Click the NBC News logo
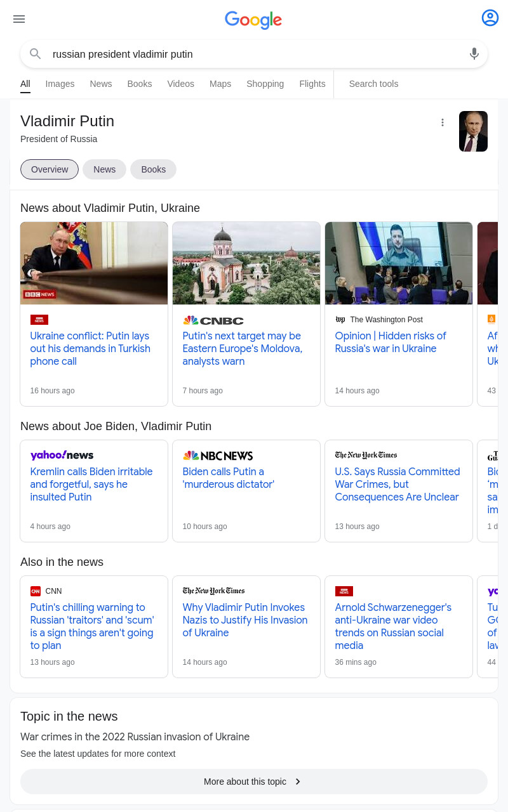This screenshot has width=508, height=812. coord(218,455)
